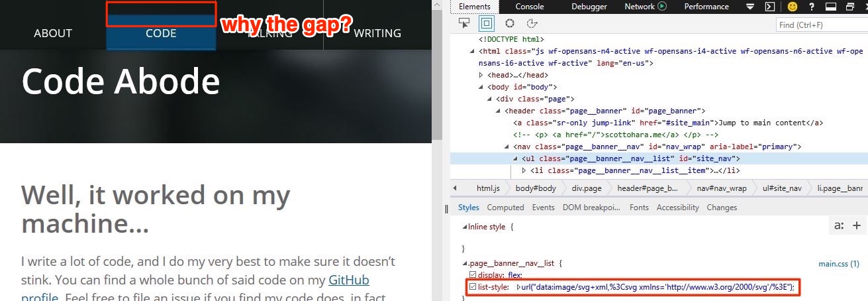
Task: Open the Fonts pane tab
Action: tap(639, 208)
